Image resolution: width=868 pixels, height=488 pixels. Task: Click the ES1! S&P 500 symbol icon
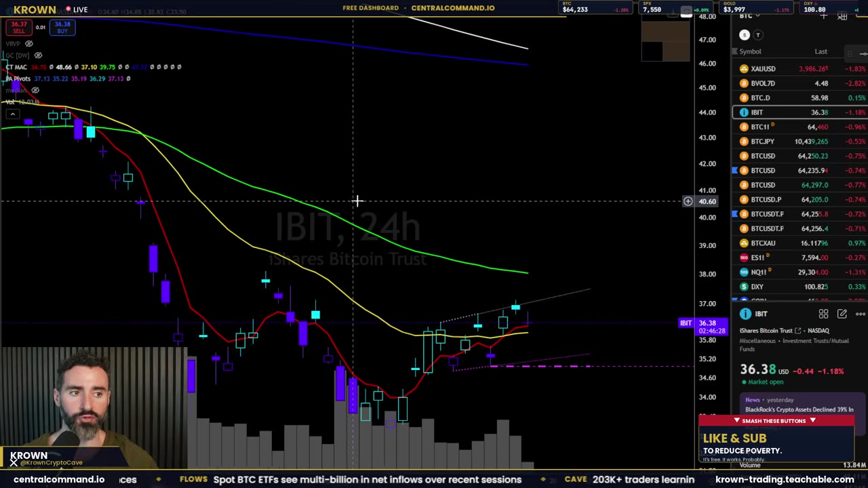(x=744, y=258)
